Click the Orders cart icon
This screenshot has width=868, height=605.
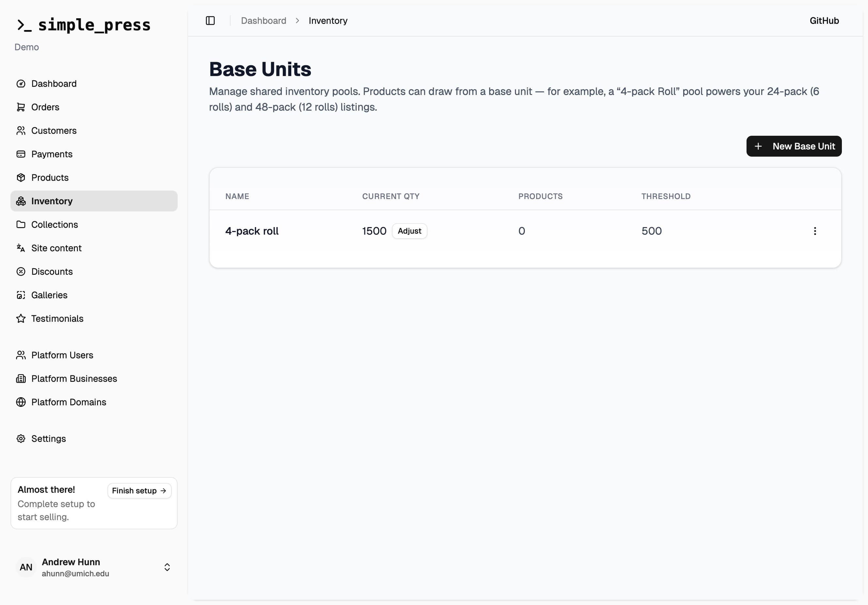click(21, 107)
